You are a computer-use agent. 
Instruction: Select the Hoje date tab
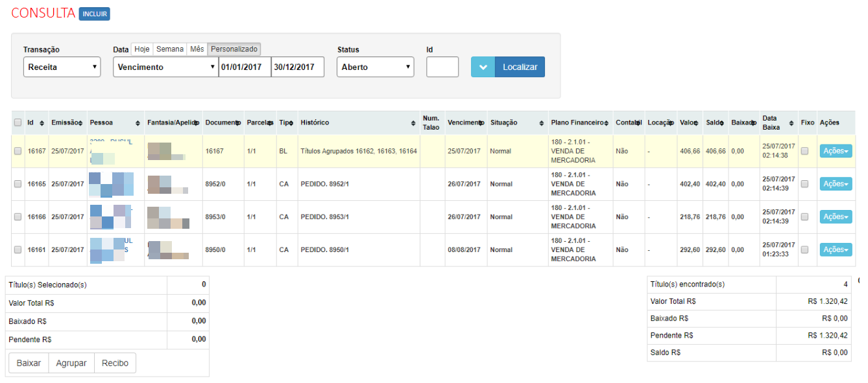coord(141,49)
